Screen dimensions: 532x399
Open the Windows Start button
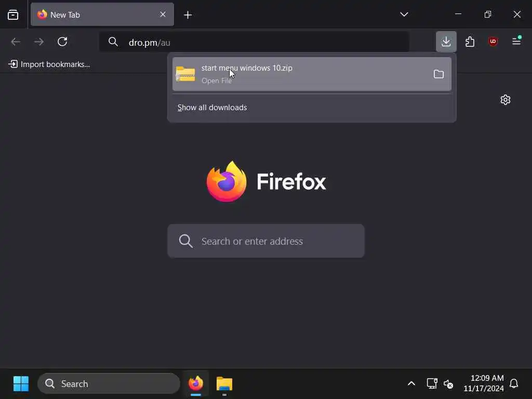[x=21, y=384]
